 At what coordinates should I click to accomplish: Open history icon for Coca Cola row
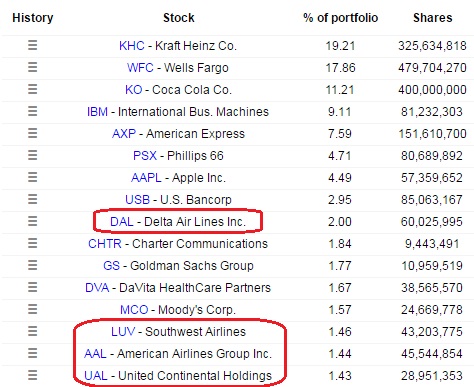pos(32,89)
